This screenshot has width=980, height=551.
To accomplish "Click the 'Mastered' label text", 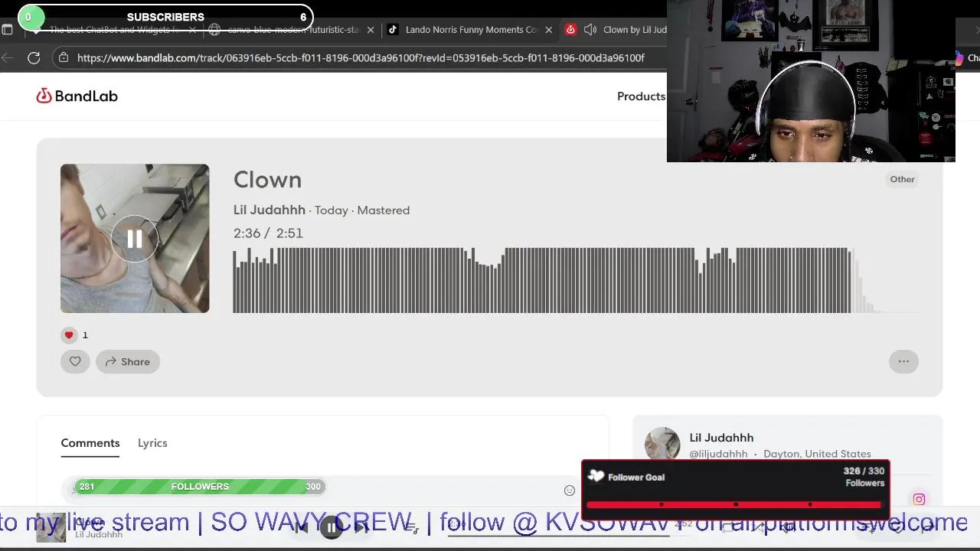I will tap(384, 210).
